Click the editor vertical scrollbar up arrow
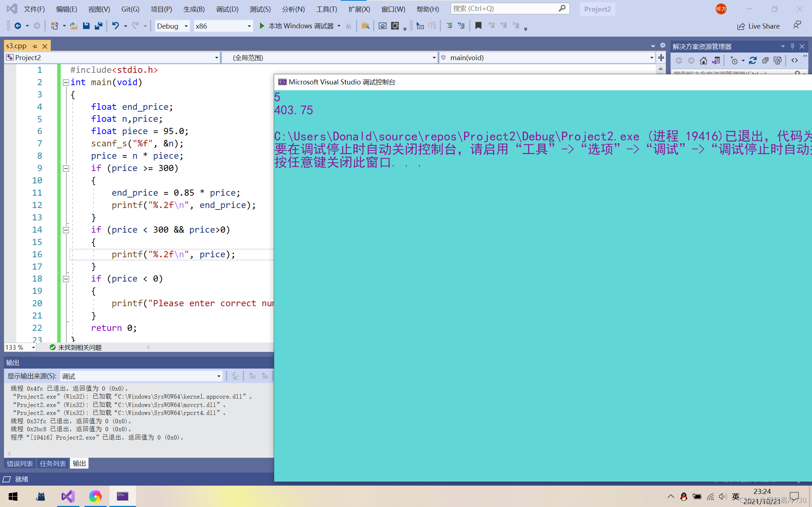This screenshot has width=812, height=507. click(661, 68)
